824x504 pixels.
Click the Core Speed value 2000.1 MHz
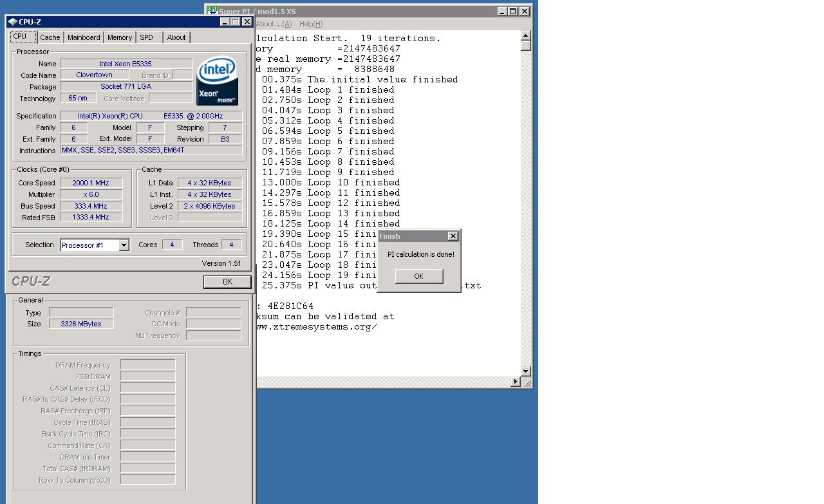(91, 183)
